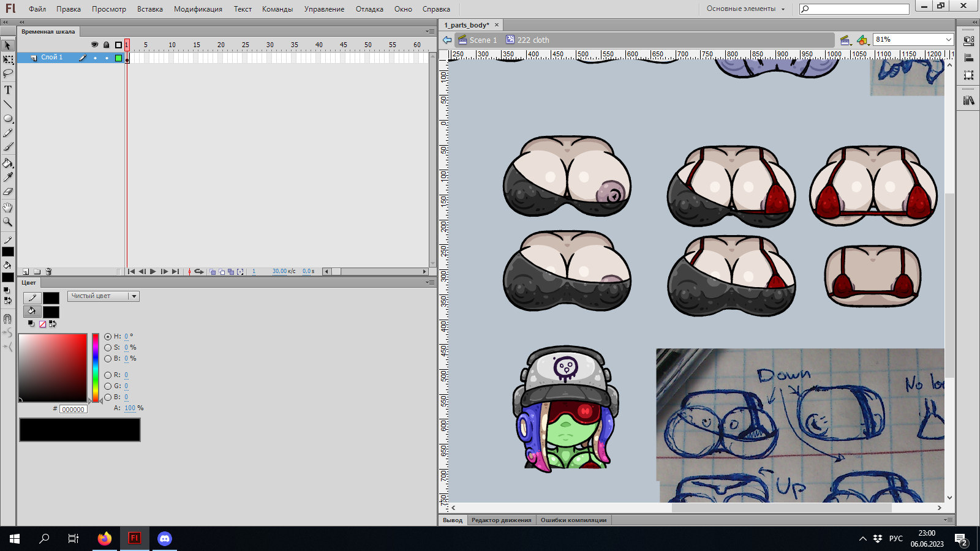
Task: Go to the first frame
Action: click(131, 272)
